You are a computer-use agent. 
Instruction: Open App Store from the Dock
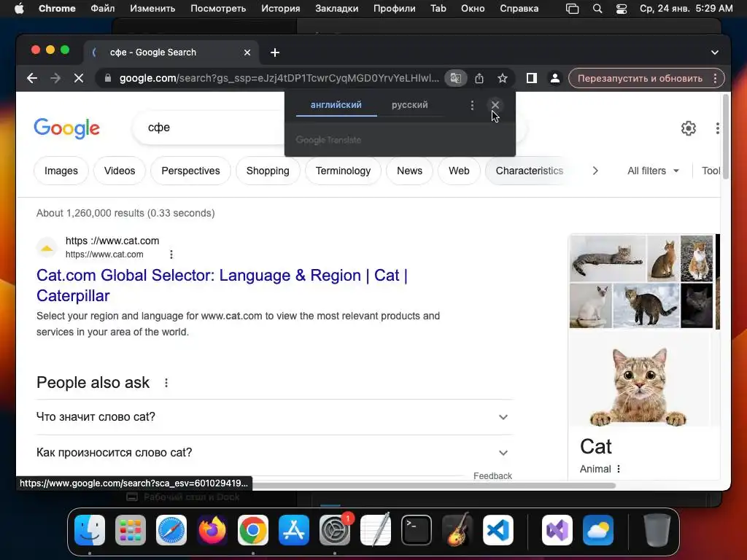pyautogui.click(x=294, y=530)
